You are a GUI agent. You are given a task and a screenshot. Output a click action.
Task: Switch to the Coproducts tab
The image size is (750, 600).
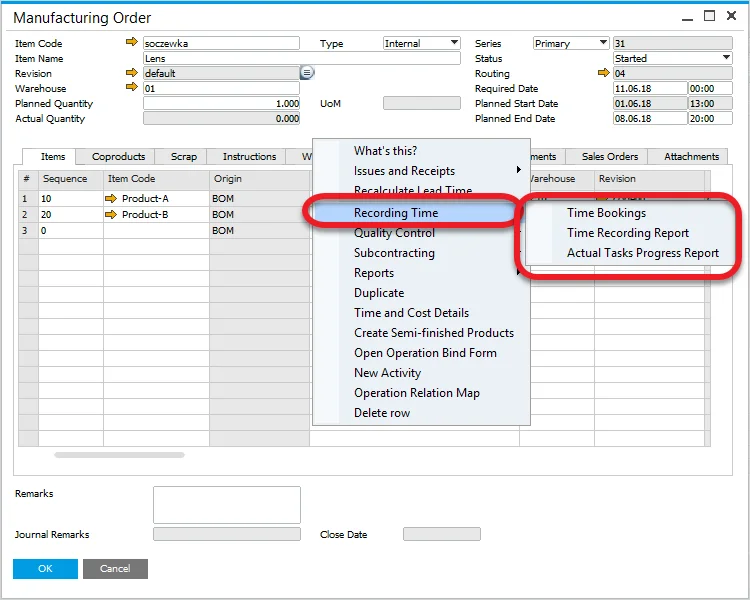(x=118, y=157)
